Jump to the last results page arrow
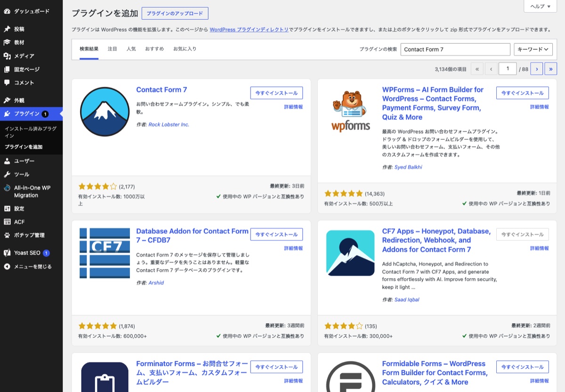 point(551,69)
